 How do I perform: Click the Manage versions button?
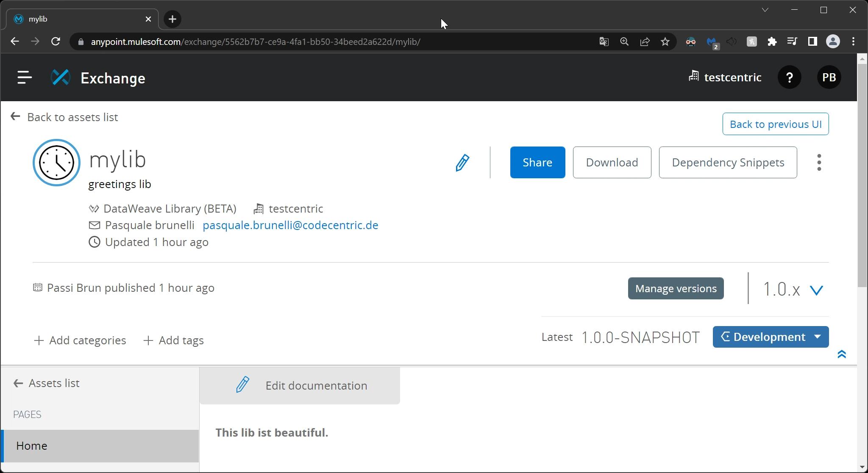pyautogui.click(x=676, y=289)
